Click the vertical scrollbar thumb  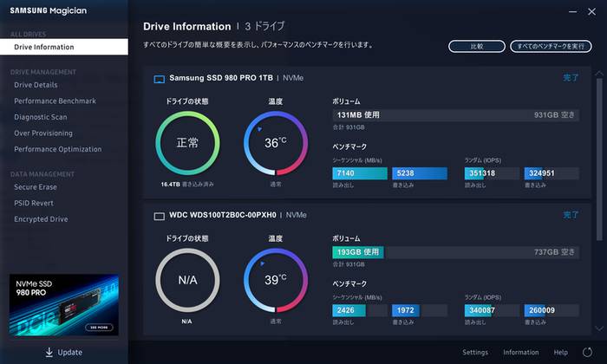click(x=599, y=159)
